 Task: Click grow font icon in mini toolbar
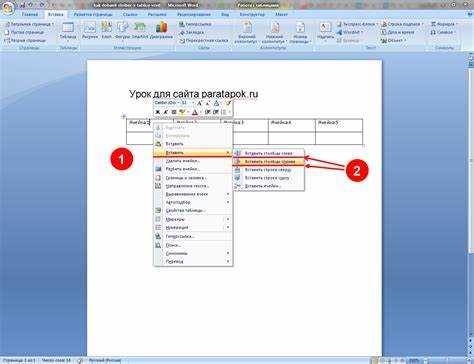click(x=200, y=103)
